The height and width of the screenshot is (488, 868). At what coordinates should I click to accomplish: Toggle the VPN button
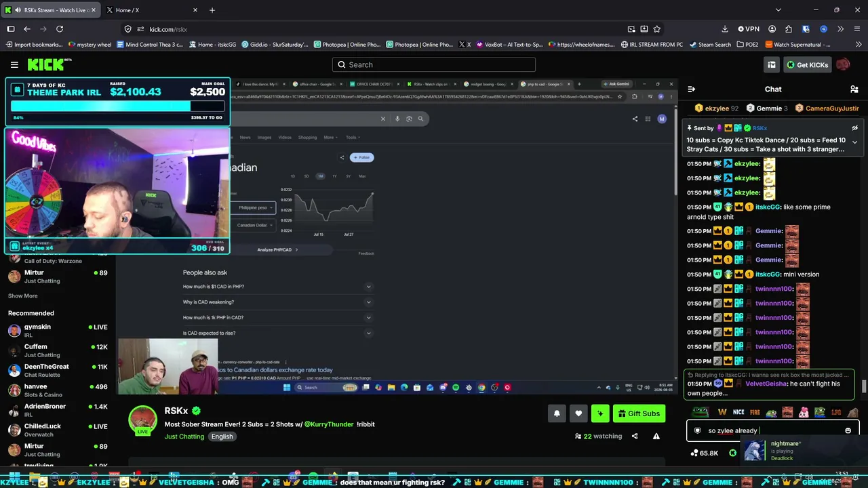tap(749, 29)
